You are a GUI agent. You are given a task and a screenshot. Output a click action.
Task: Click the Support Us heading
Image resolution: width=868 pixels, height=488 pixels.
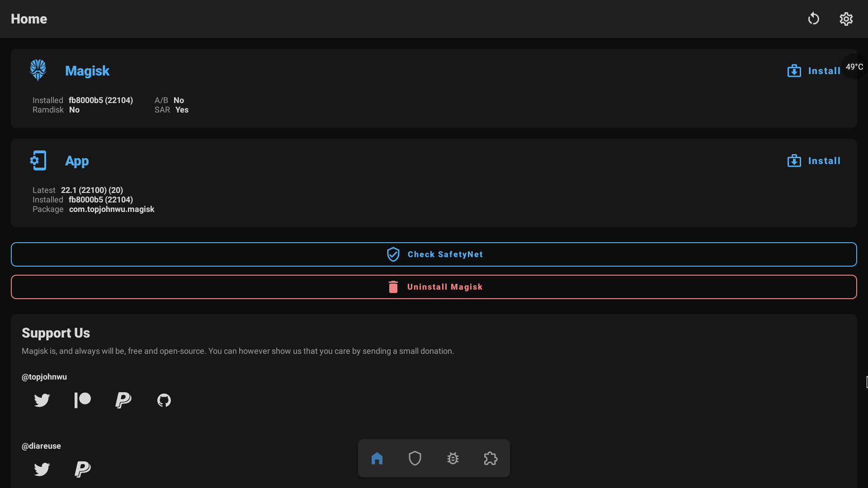point(56,333)
